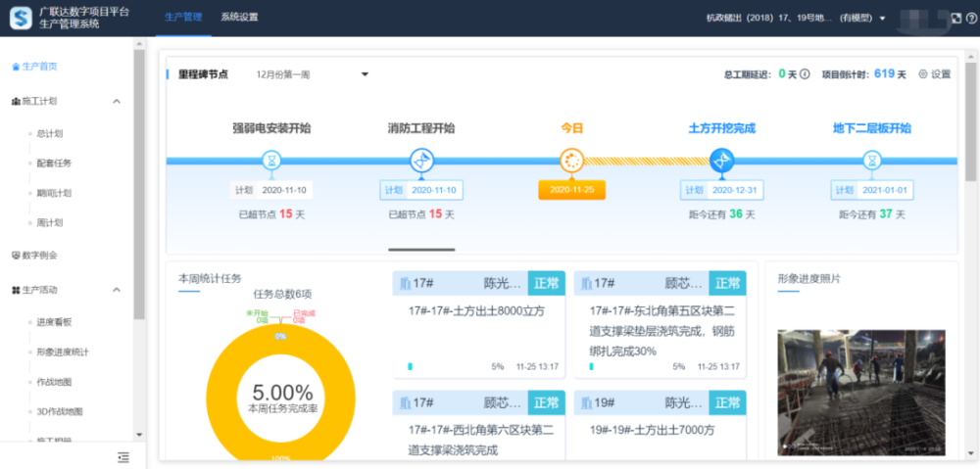Viewport: 980px width, 469px height.
Task: Open the project selector dropdown arrow
Action: coord(883,18)
